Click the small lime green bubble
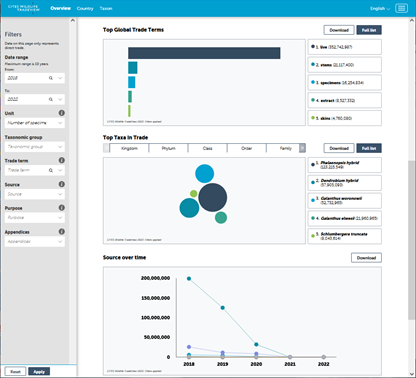Screen dimensions: 416x378 click(194, 193)
